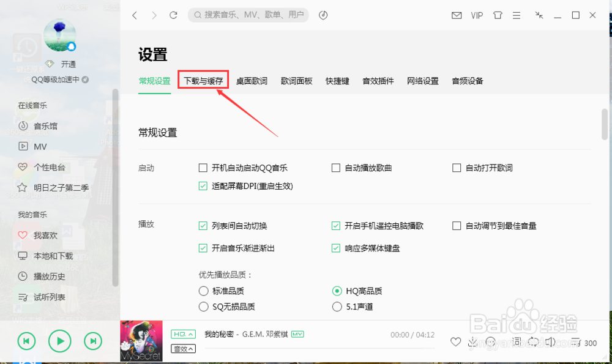Enable 开机自动启动QQ音乐 checkbox
Viewport: 612px width, 364px height.
203,167
